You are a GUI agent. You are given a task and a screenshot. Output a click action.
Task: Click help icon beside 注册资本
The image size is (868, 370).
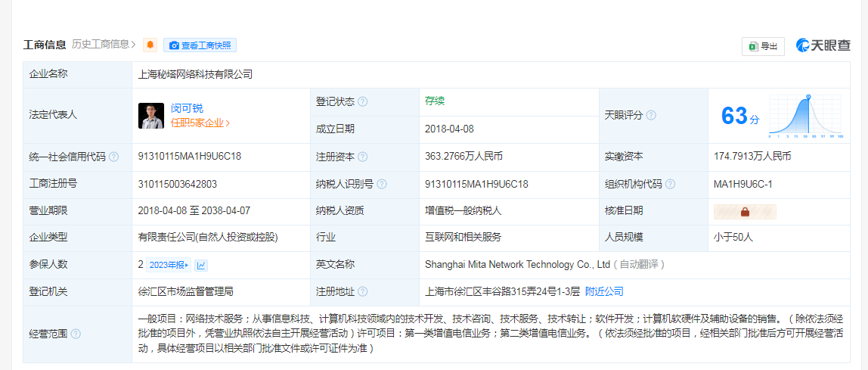tap(363, 157)
